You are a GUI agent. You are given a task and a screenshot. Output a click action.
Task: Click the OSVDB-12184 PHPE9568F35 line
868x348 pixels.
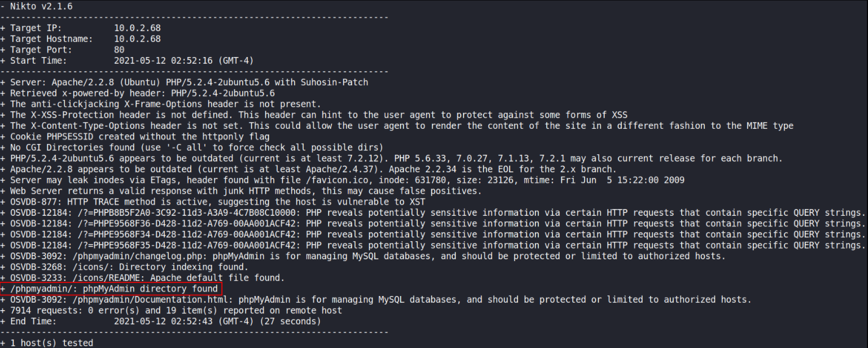coord(433,245)
